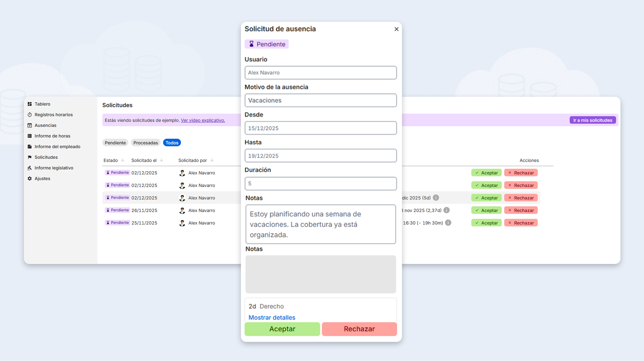This screenshot has height=361, width=644.
Task: Select the Todos filter tab
Action: point(172,143)
